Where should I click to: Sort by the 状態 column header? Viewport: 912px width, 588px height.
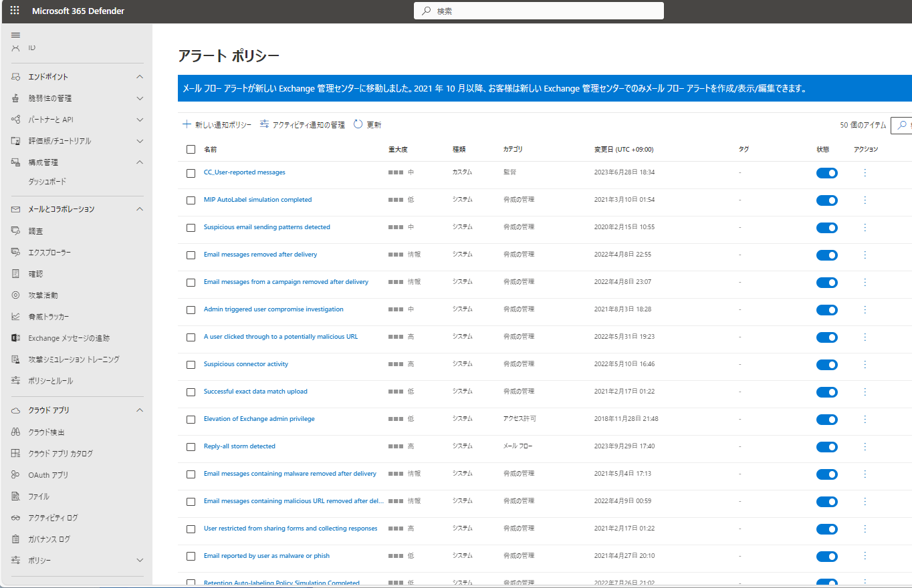(x=822, y=150)
